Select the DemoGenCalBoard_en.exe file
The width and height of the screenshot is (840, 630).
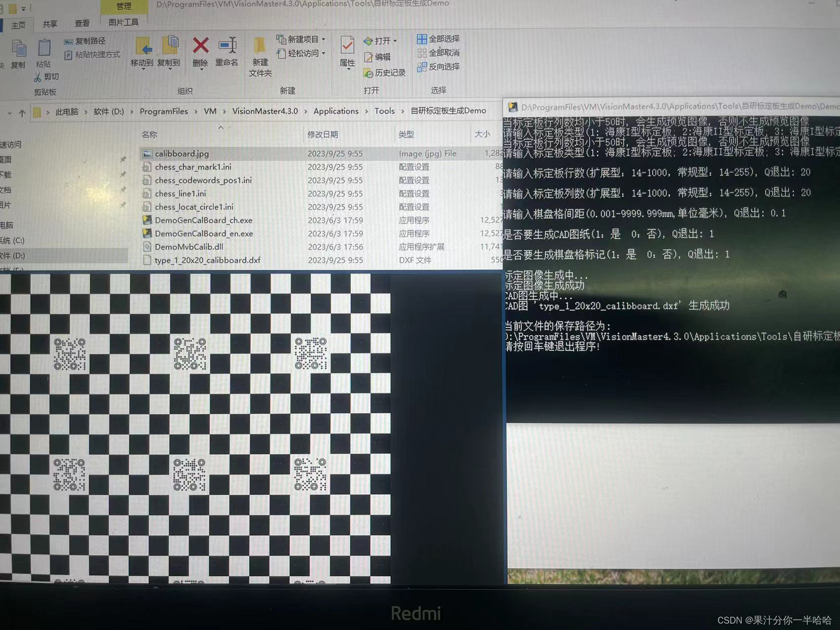pos(204,234)
